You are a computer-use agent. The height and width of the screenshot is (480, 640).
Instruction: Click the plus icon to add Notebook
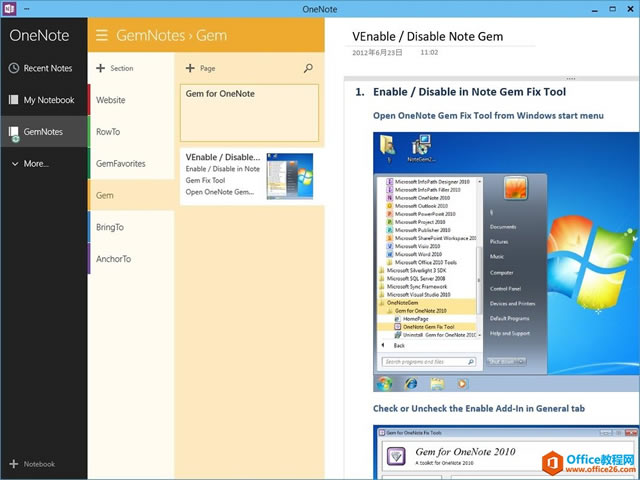click(13, 464)
